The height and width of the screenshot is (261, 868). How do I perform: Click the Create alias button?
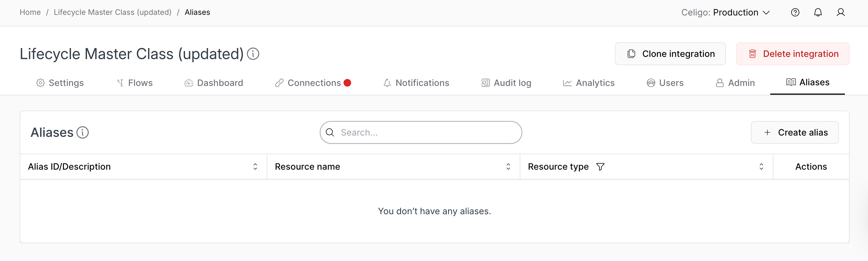tap(795, 132)
